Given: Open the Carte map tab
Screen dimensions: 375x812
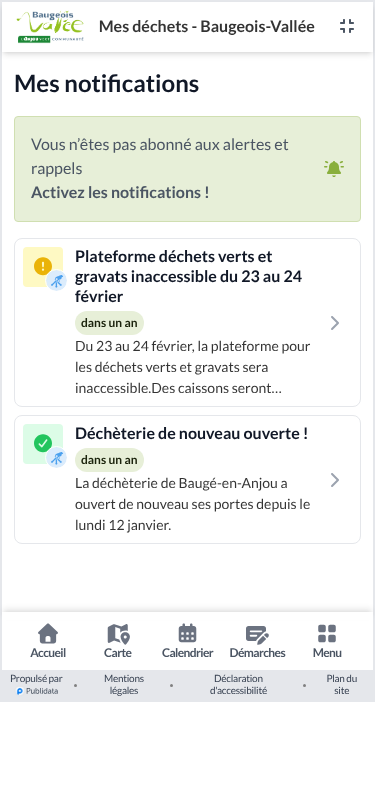Looking at the screenshot, I should point(118,641).
